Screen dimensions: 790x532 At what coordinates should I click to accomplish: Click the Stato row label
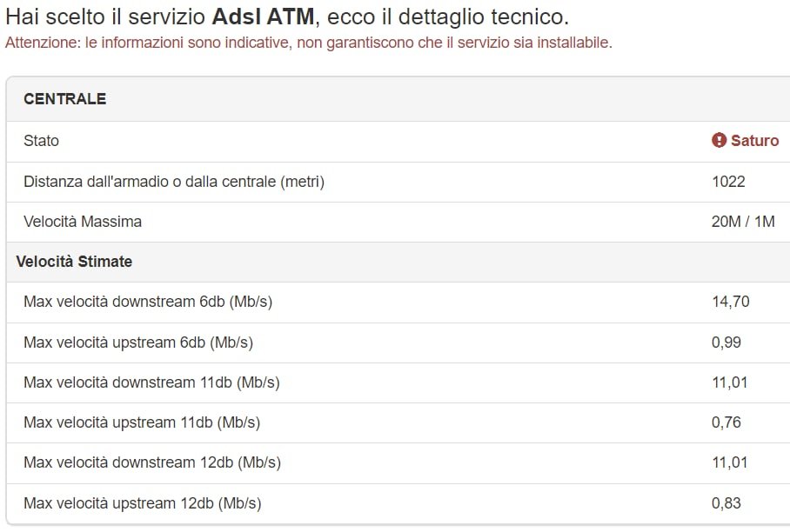tap(41, 141)
